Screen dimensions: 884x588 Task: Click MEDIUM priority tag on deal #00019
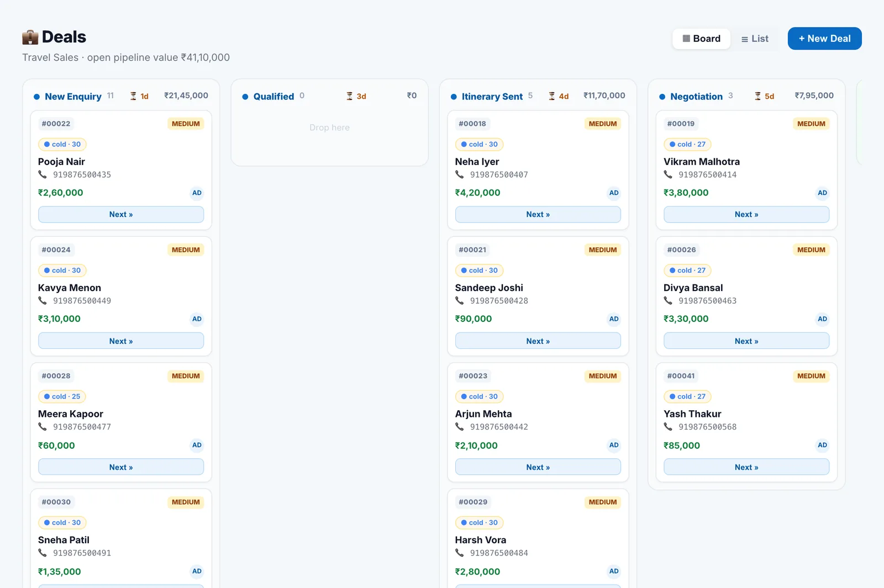click(x=811, y=124)
